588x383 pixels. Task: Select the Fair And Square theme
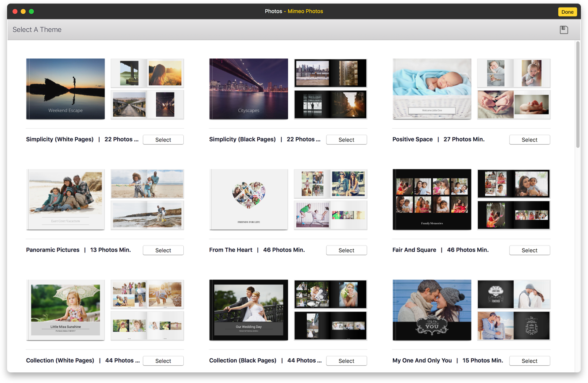[x=530, y=250]
